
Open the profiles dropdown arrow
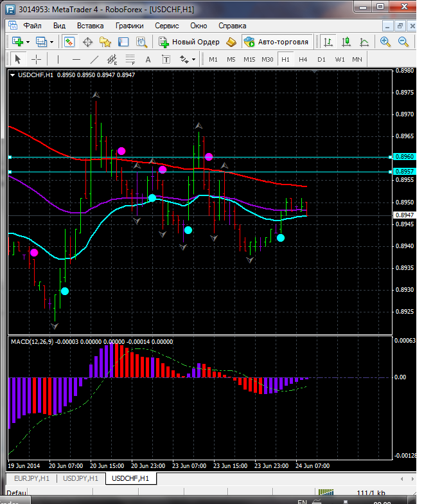pos(53,42)
